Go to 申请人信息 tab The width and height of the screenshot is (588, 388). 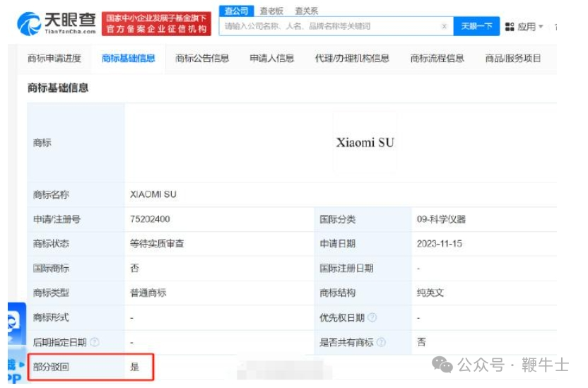tap(271, 59)
